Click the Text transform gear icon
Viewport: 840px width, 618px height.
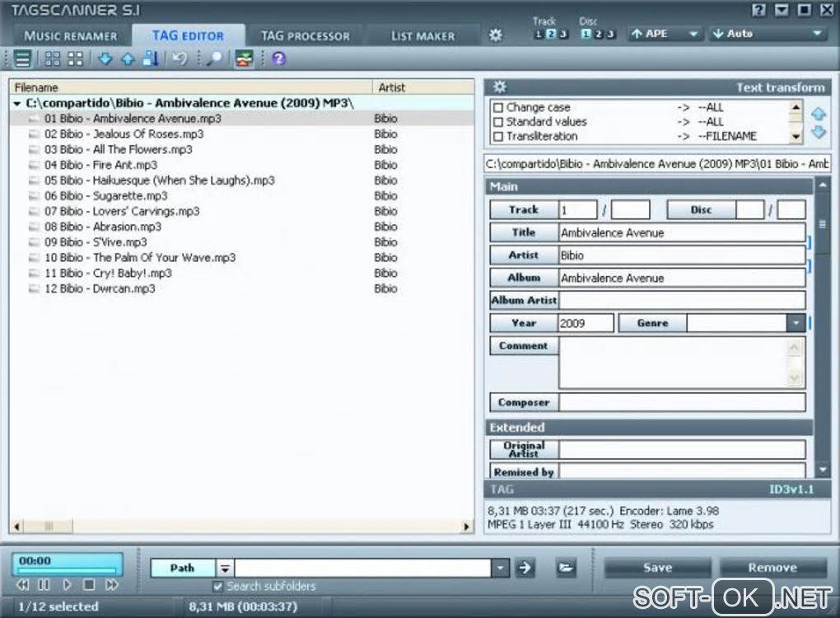[499, 87]
